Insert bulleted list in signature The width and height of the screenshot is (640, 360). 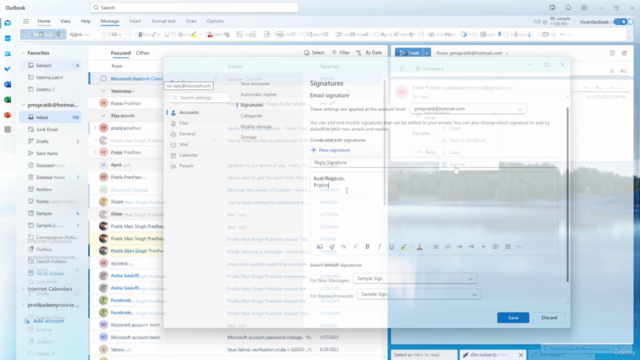coord(436,247)
